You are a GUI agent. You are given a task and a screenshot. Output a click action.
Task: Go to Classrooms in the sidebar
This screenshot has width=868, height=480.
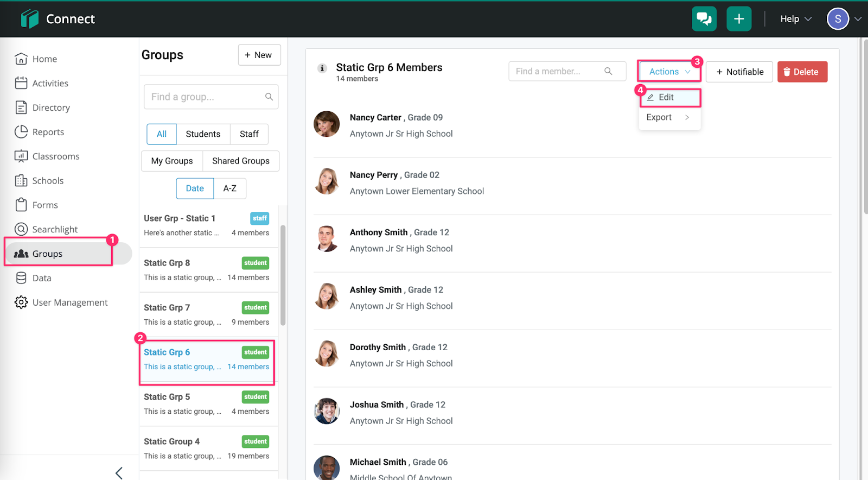[x=55, y=156]
